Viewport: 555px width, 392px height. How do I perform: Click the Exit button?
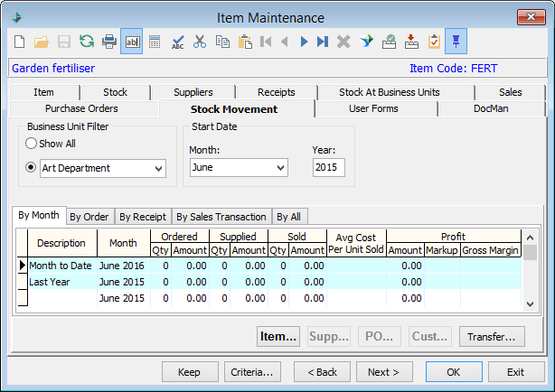click(516, 372)
